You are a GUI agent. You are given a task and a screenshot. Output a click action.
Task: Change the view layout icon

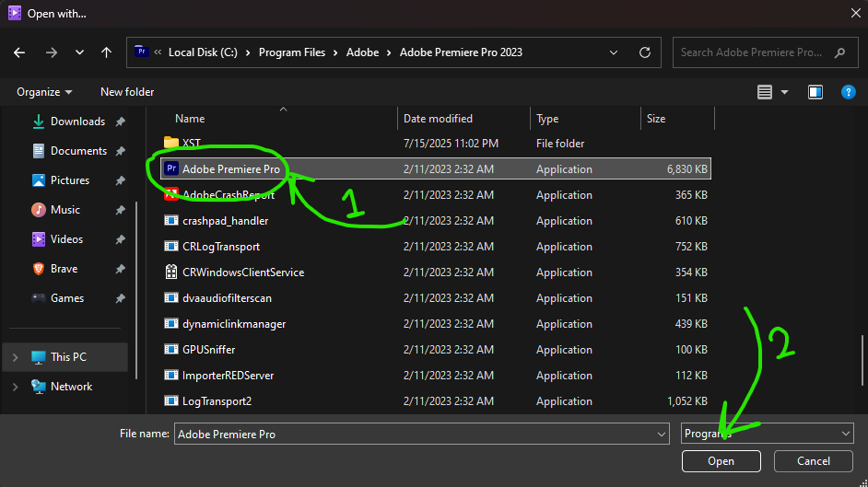coord(765,92)
